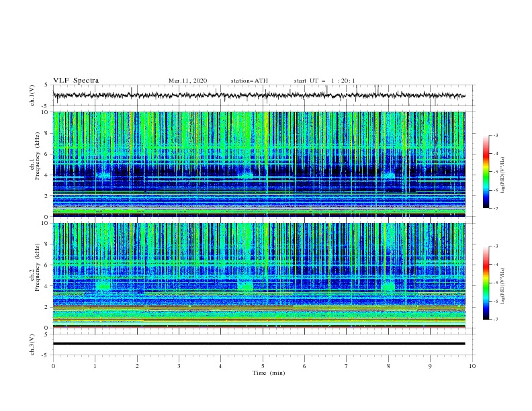This screenshot has height=411, width=532.
Task: Click the 'Time (min)' axis title
Action: [x=269, y=373]
